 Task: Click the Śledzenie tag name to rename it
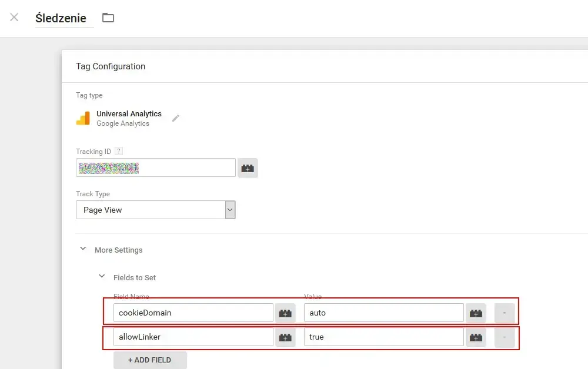pos(64,18)
